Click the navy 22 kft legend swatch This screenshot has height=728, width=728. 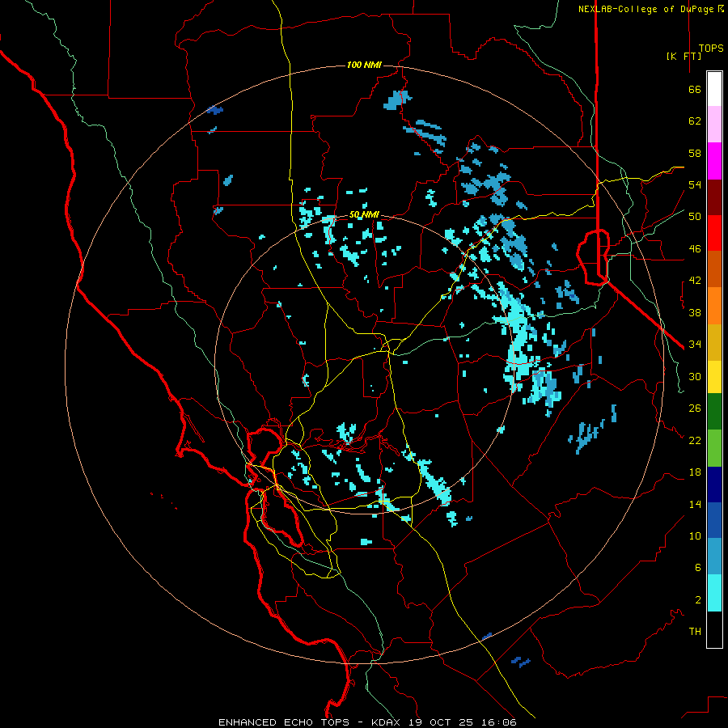pyautogui.click(x=714, y=485)
